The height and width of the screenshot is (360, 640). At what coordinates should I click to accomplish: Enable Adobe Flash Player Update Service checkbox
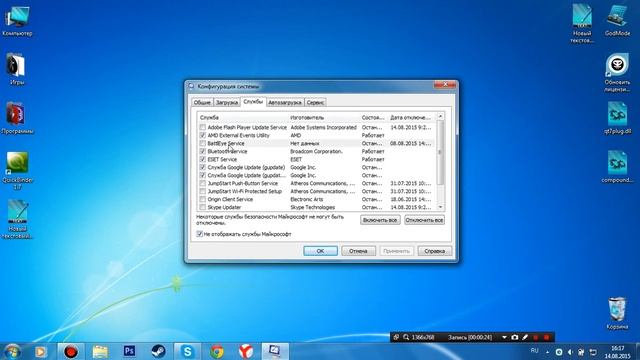pyautogui.click(x=202, y=127)
